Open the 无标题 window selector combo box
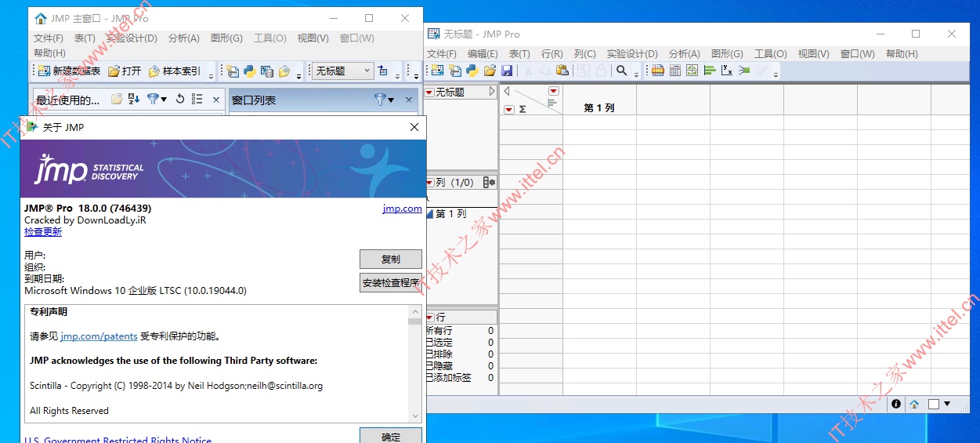The width and height of the screenshot is (980, 443). 343,71
